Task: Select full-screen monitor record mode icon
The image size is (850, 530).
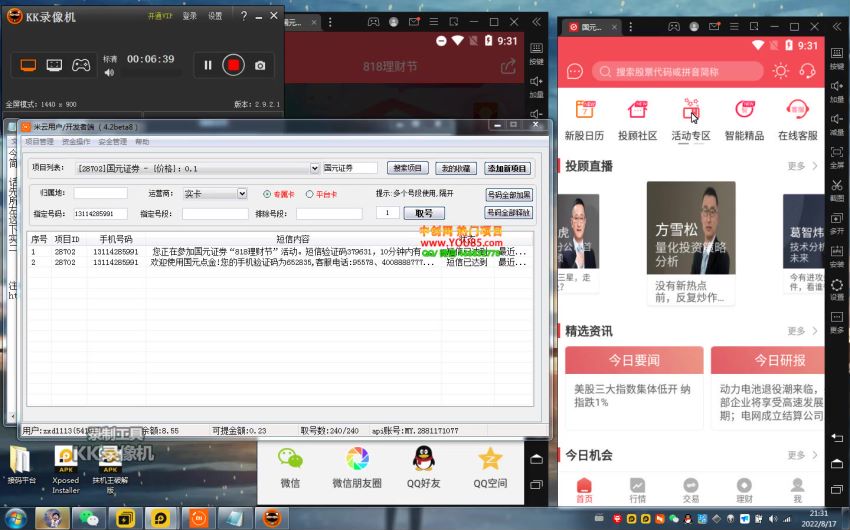Action: tap(28, 66)
